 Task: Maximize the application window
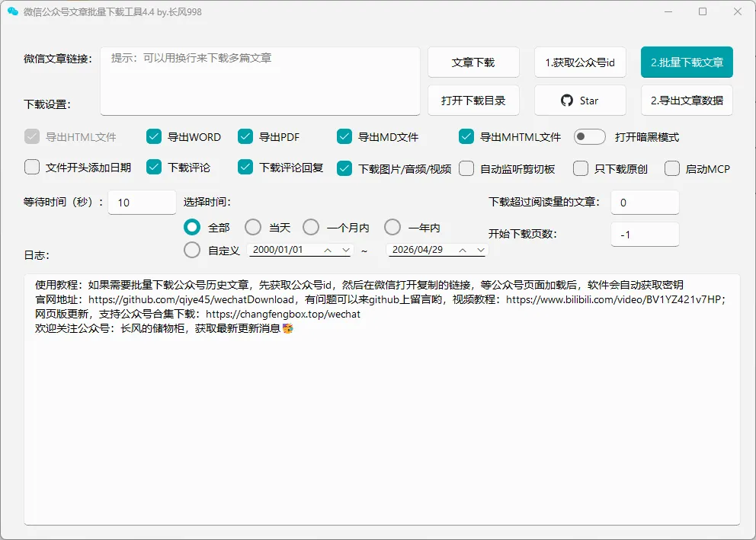703,11
